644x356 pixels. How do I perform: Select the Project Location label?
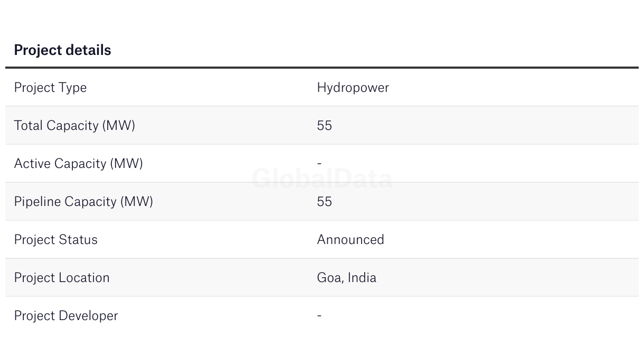tap(62, 278)
